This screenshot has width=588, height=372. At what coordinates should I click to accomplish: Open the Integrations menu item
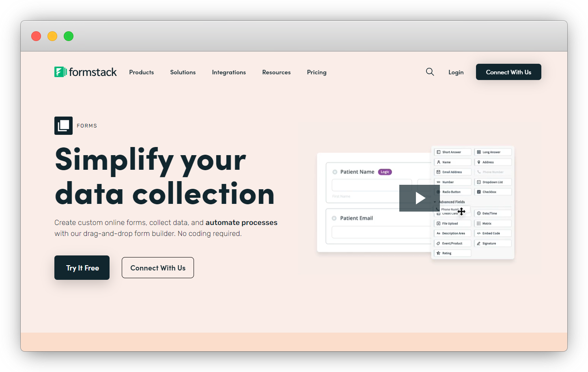229,72
